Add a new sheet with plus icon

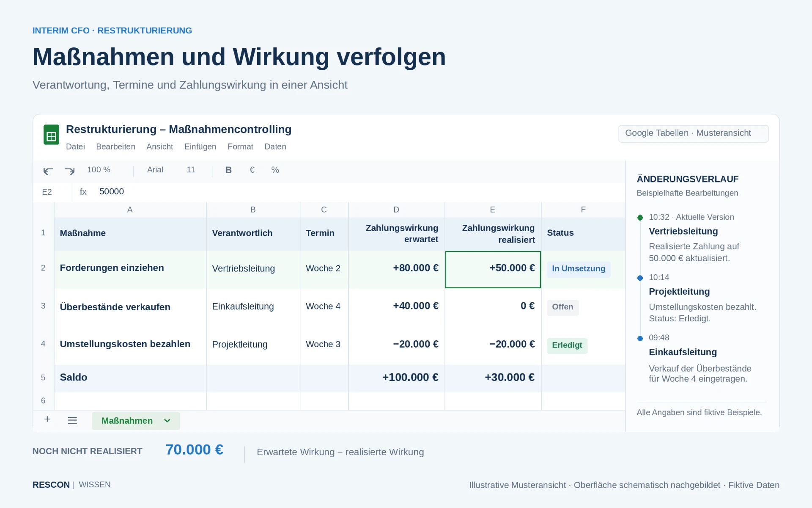click(x=47, y=419)
